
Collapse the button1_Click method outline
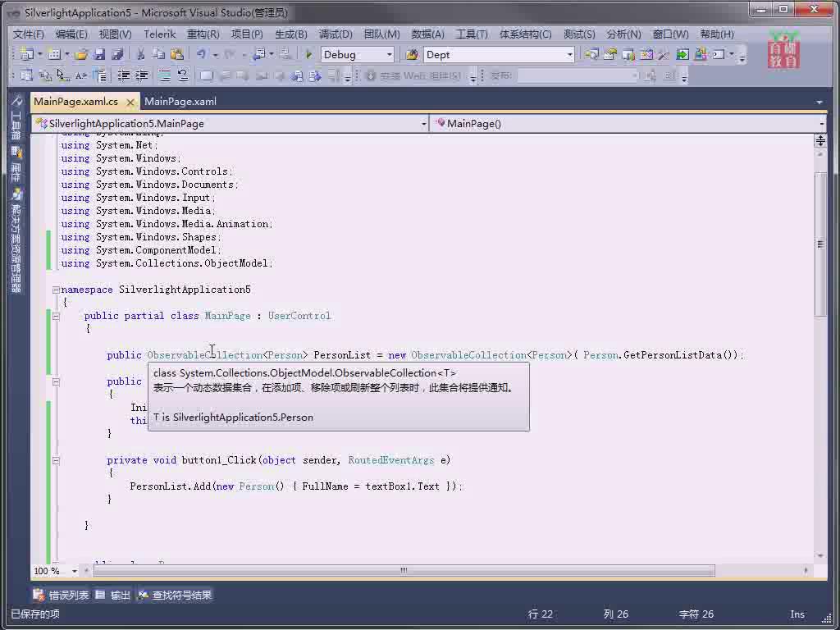(x=56, y=460)
